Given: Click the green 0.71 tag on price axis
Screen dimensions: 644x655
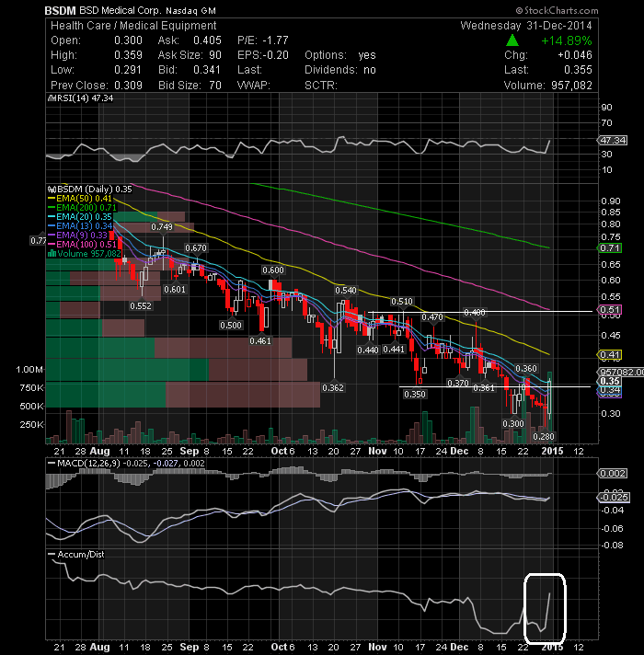Looking at the screenshot, I should point(610,248).
